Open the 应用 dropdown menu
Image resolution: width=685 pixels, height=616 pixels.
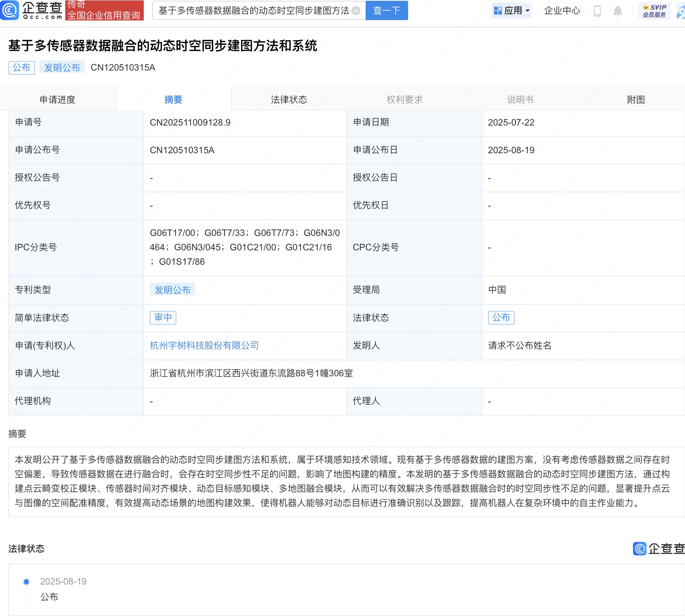[x=512, y=11]
